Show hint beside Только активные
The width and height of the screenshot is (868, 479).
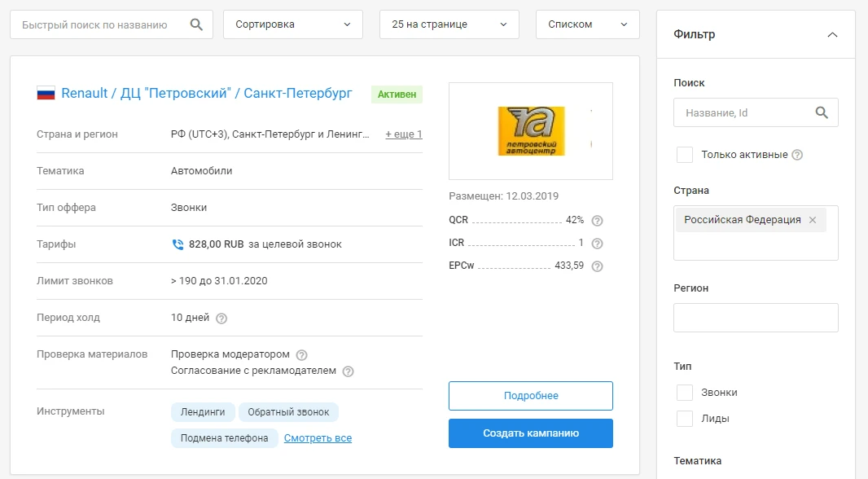click(797, 155)
